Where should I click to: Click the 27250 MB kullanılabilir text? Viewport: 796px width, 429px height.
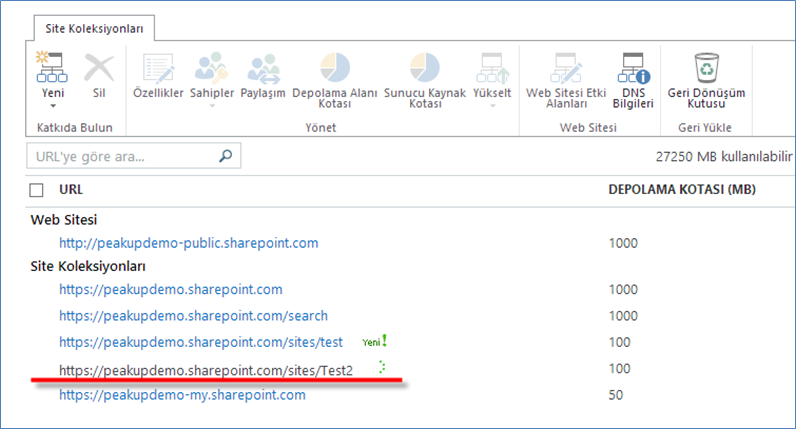(724, 156)
